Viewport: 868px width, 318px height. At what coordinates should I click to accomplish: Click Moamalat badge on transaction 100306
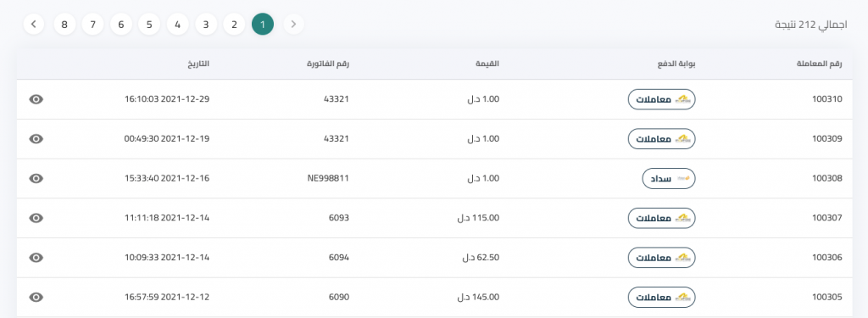[x=661, y=258]
